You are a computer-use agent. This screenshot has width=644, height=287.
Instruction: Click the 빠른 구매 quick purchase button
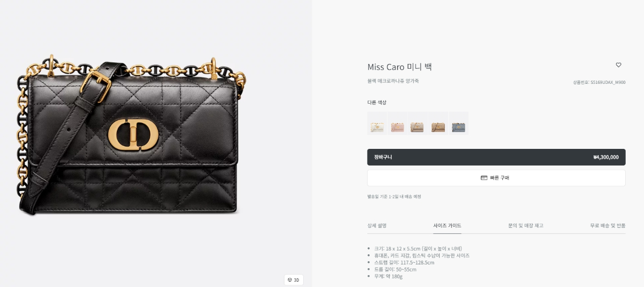(x=496, y=178)
